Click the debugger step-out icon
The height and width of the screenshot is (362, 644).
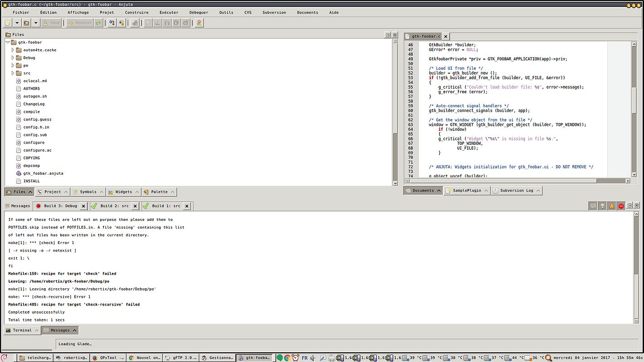pos(186,23)
